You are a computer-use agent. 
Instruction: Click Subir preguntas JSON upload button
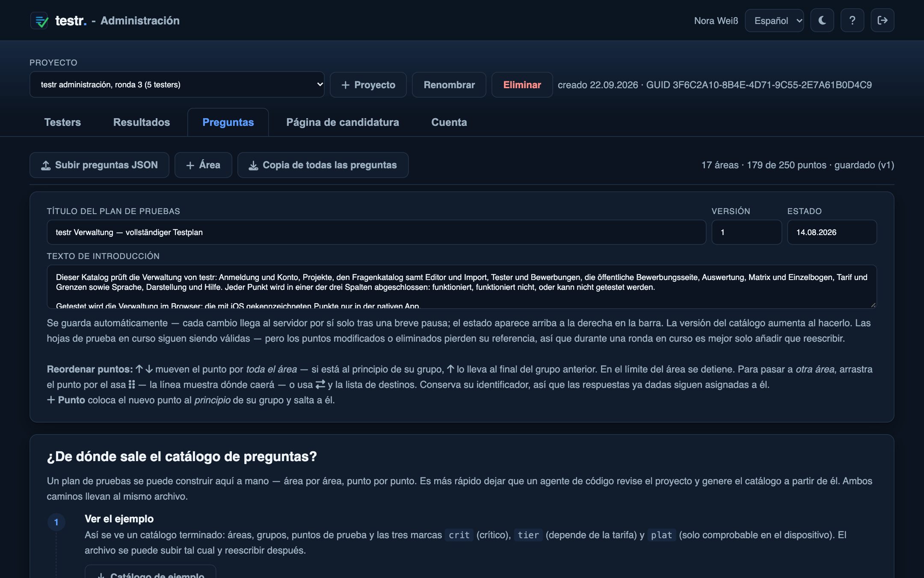pyautogui.click(x=99, y=165)
